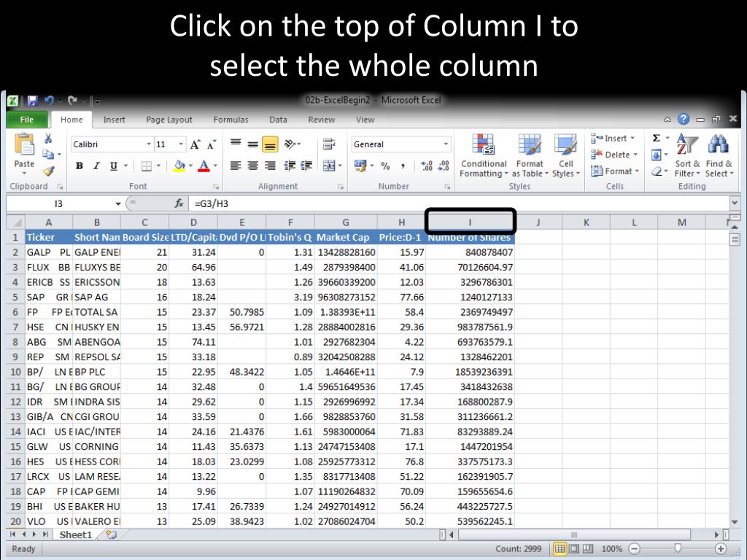
Task: Click the Format cells button
Action: pyautogui.click(x=614, y=171)
